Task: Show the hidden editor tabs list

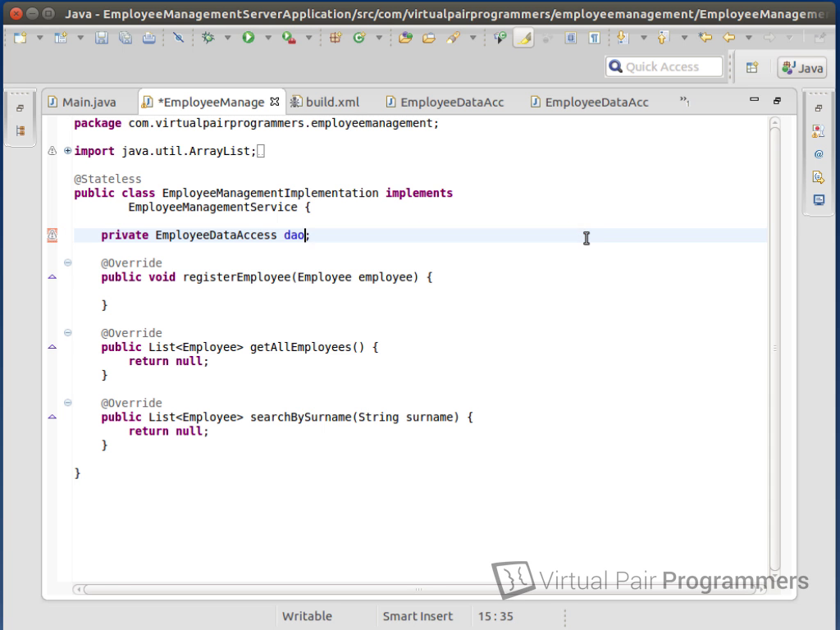Action: point(685,101)
